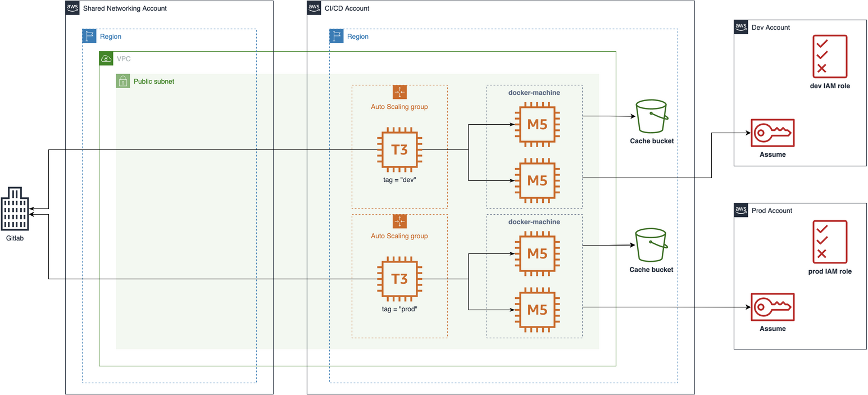Image resolution: width=868 pixels, height=395 pixels.
Task: Select the "dev IAM role" caption
Action: 830,86
